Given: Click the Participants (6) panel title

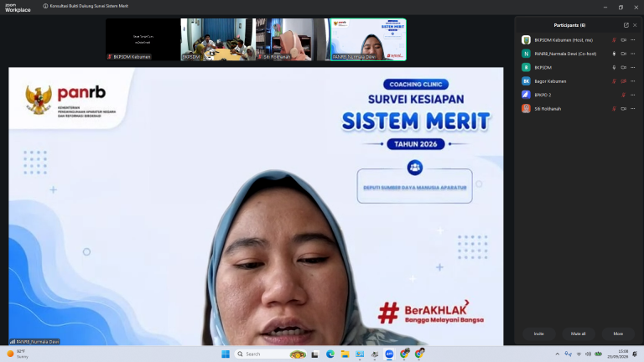Looking at the screenshot, I should coord(569,25).
